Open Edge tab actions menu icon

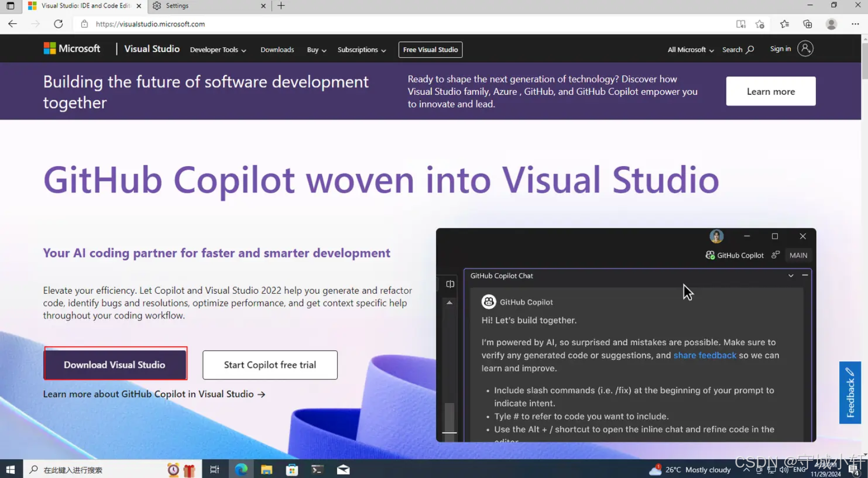click(x=10, y=6)
